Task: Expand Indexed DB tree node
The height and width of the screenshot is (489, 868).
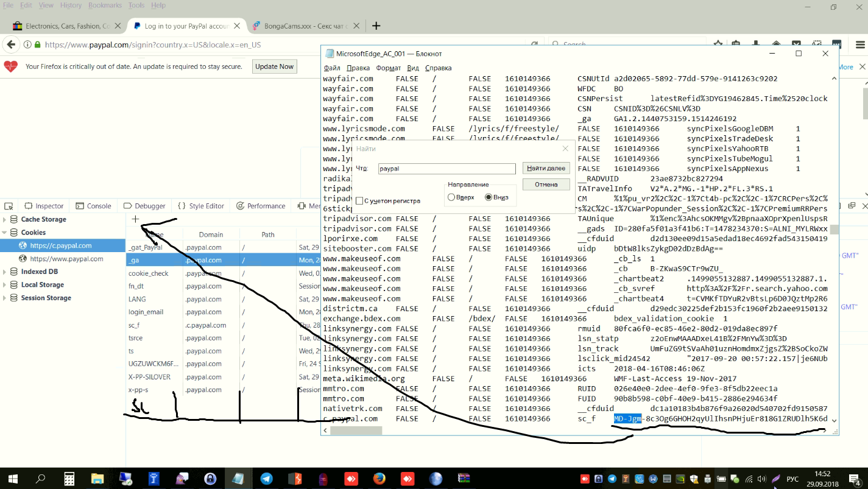Action: point(5,272)
